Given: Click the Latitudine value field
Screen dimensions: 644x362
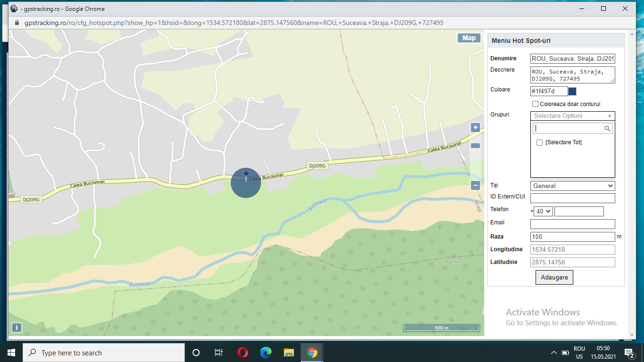Looking at the screenshot, I should (573, 262).
